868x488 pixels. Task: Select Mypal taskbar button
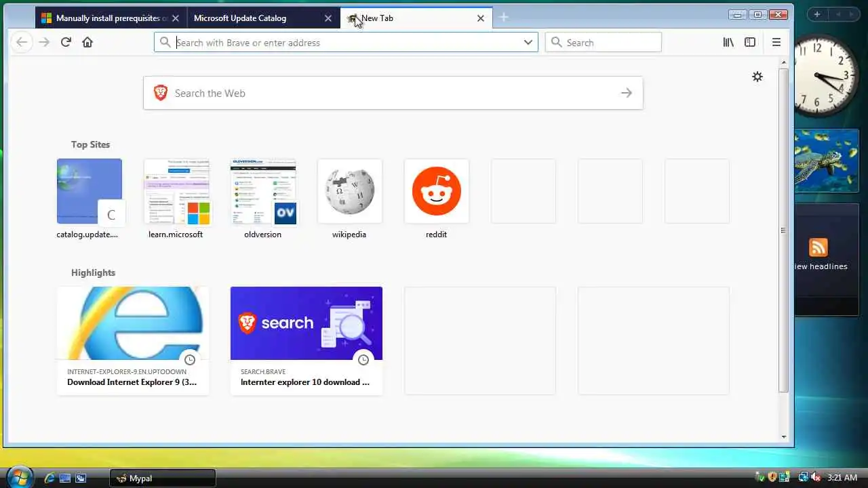[x=163, y=478]
